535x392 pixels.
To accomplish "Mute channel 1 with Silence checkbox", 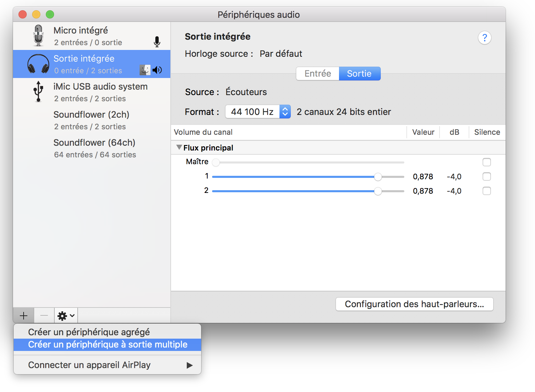I will coord(486,177).
